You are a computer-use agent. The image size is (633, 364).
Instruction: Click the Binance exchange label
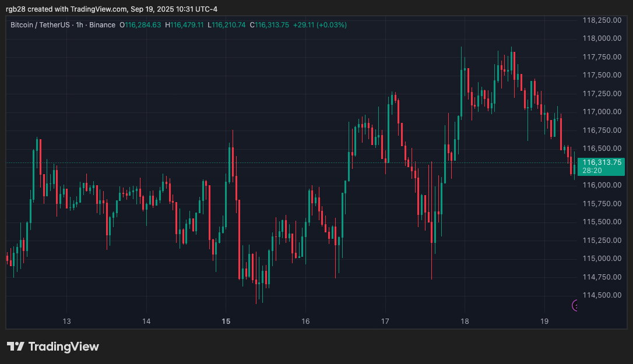[101, 25]
